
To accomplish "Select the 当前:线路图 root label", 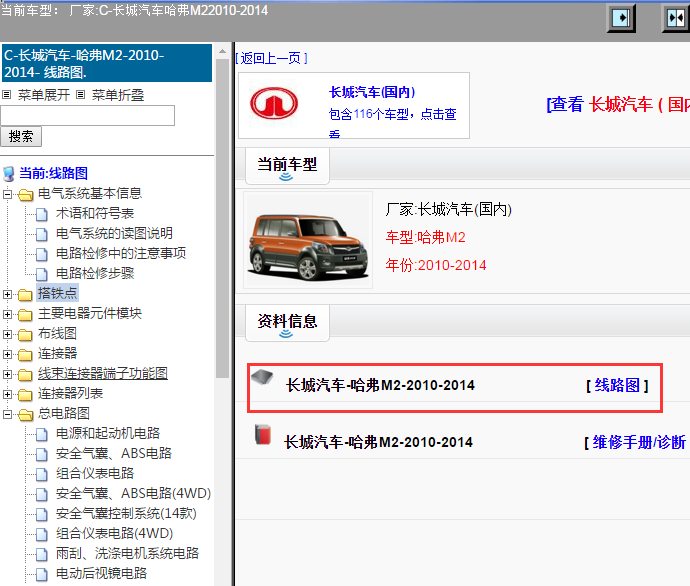I will coord(53,173).
